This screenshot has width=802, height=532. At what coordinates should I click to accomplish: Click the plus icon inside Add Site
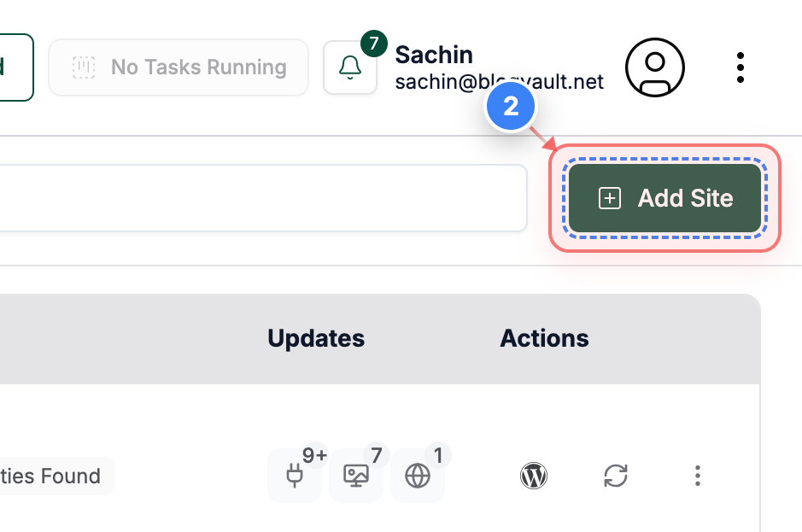[608, 198]
